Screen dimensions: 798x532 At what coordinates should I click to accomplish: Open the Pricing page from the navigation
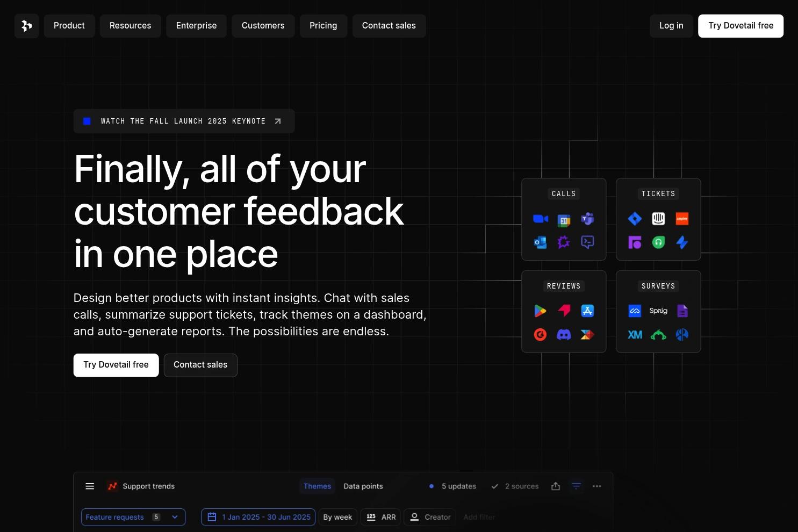[x=323, y=26]
